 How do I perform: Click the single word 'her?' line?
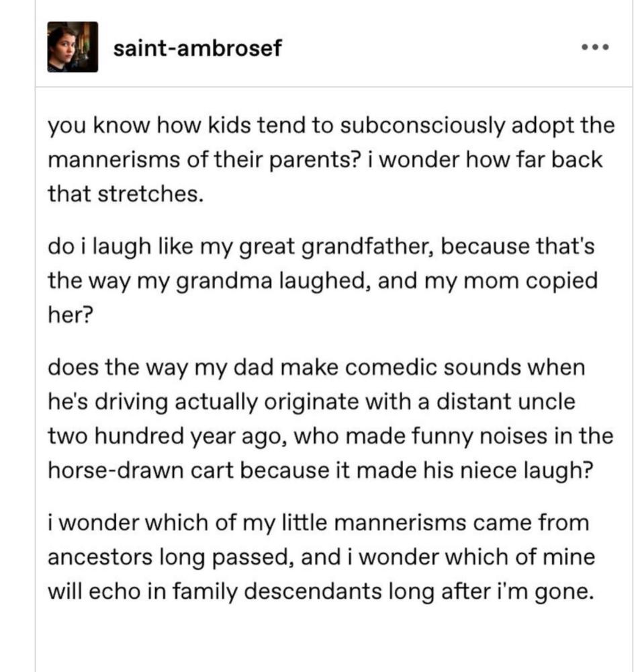click(71, 315)
